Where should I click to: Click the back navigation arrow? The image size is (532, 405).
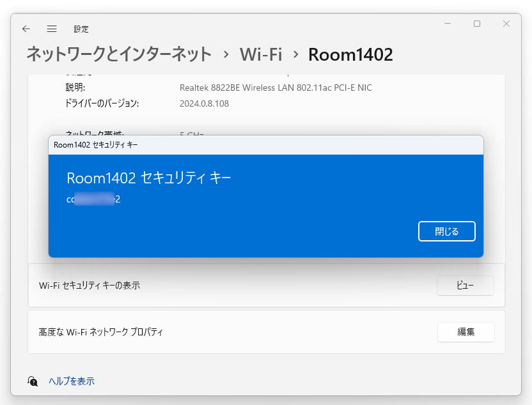pyautogui.click(x=26, y=29)
